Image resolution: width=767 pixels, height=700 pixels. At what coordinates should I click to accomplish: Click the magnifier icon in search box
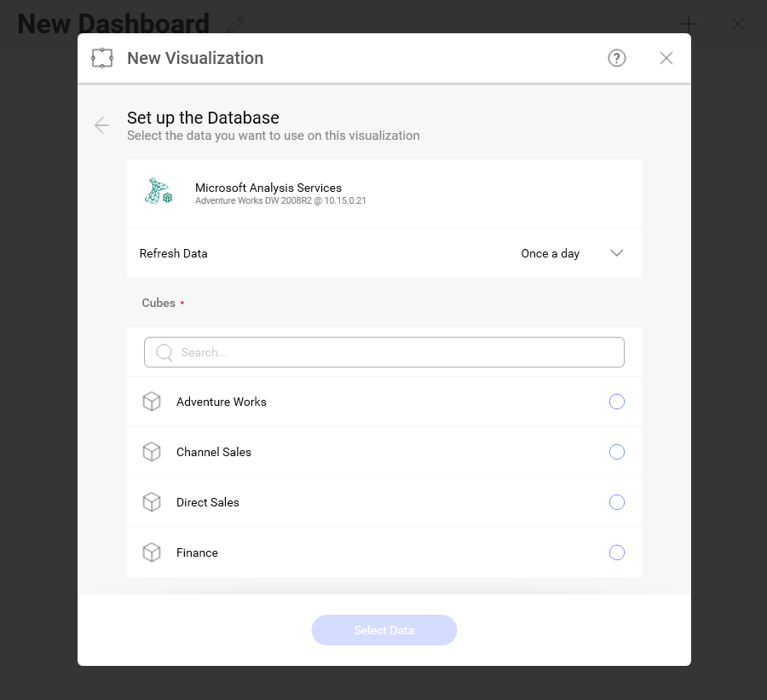click(164, 352)
